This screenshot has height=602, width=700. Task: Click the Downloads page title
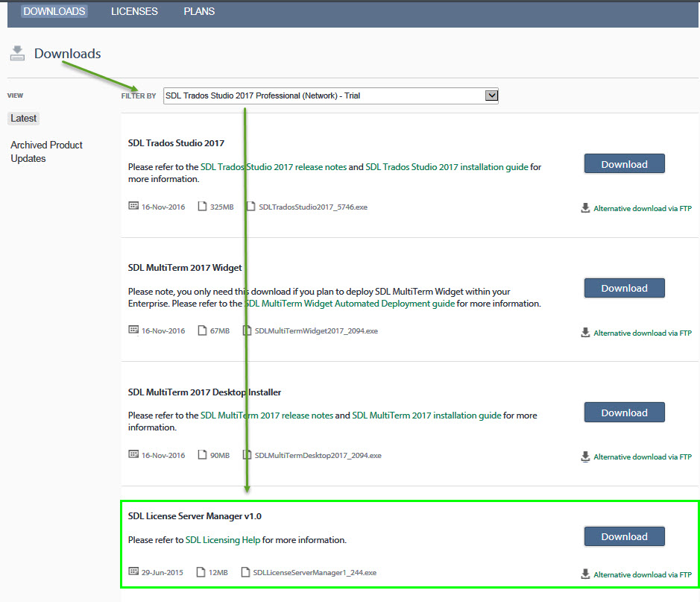68,54
